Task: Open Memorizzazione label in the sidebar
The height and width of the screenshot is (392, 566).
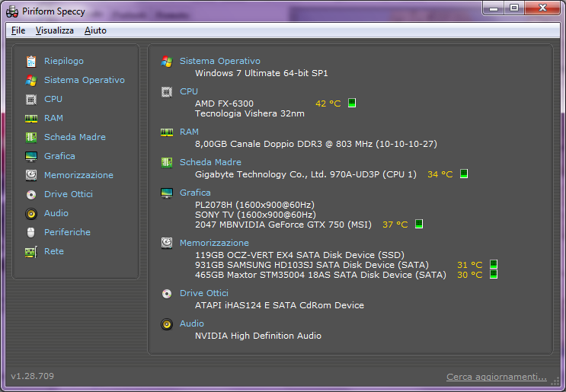Action: coord(78,175)
